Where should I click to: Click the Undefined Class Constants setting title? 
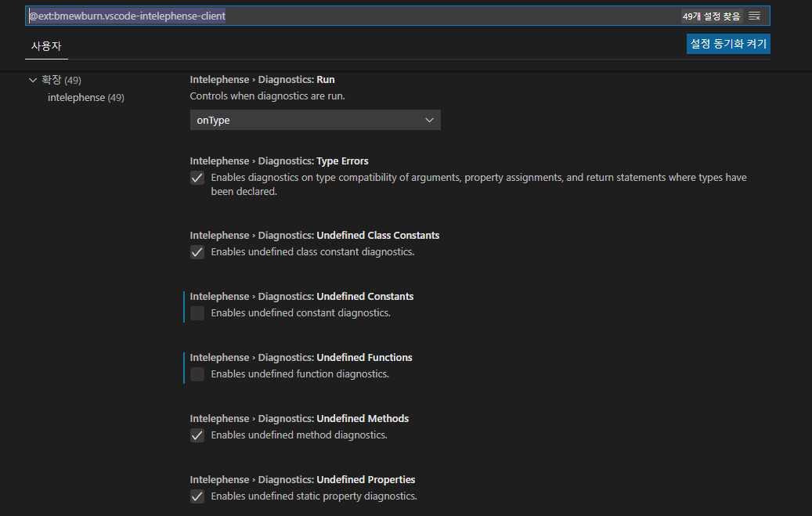click(x=314, y=236)
